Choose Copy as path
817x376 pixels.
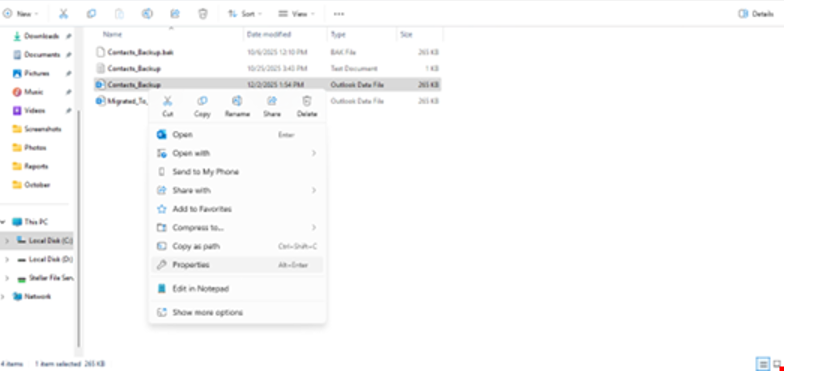pyautogui.click(x=237, y=246)
